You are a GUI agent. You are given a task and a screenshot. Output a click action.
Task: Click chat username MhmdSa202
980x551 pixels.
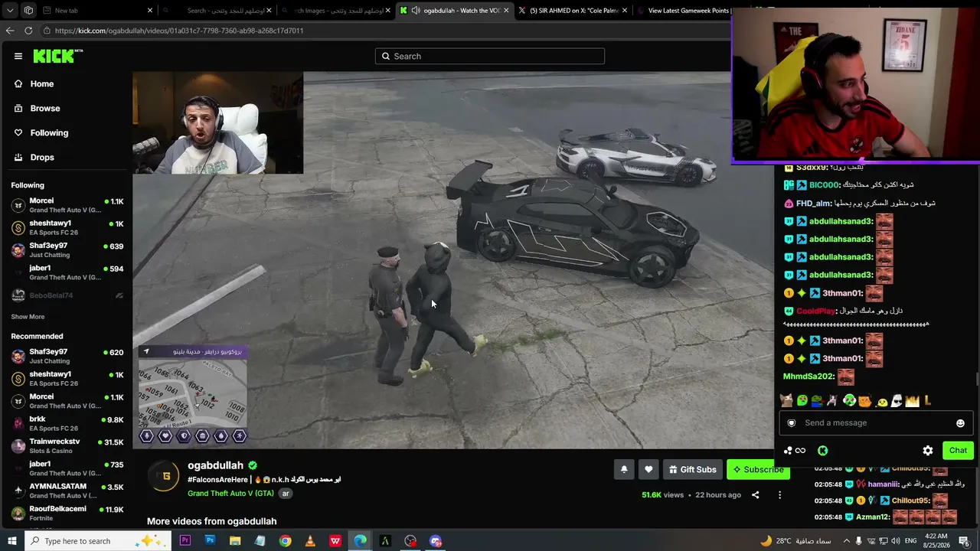(x=808, y=377)
